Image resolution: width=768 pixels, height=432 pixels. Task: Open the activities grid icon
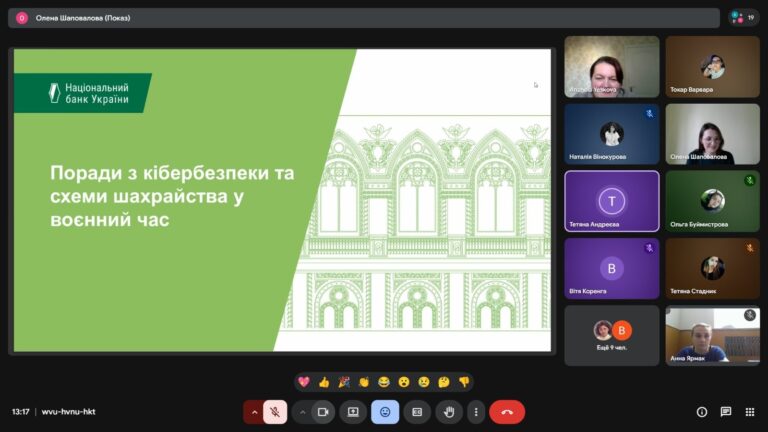[750, 412]
